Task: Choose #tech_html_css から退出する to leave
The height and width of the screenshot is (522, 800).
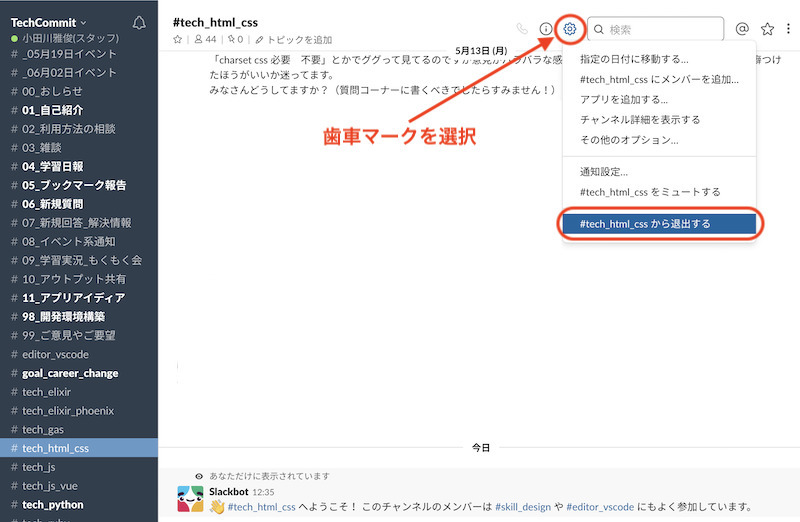Action: point(659,224)
